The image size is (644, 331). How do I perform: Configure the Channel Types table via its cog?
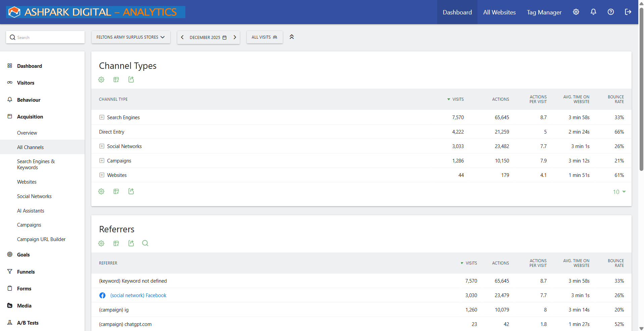click(x=101, y=80)
